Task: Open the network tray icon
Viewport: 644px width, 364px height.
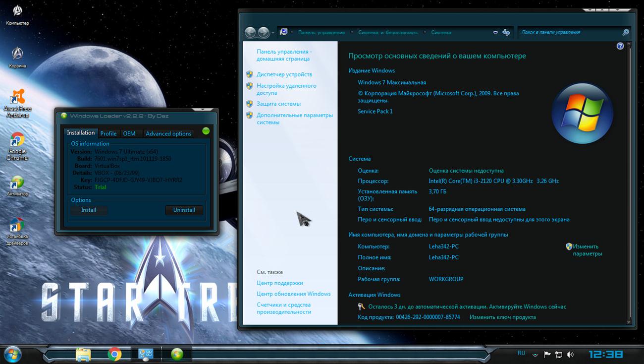Action: [559, 355]
